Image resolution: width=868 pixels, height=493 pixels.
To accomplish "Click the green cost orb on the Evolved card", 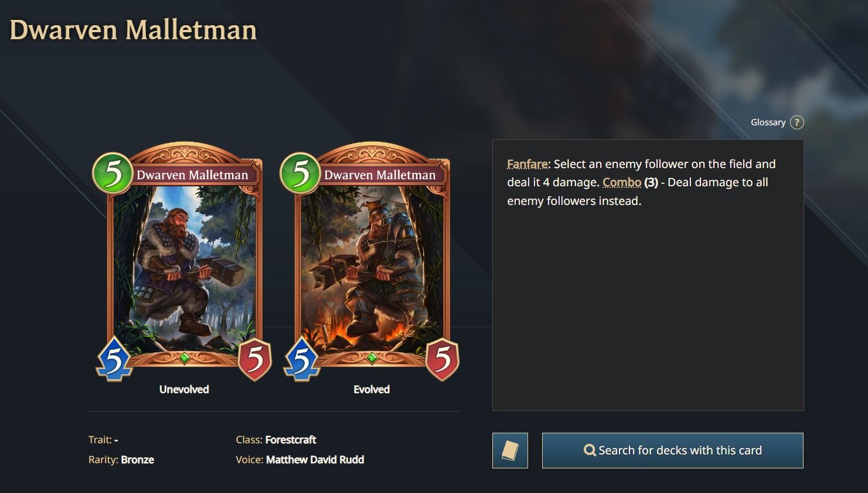I will (300, 173).
